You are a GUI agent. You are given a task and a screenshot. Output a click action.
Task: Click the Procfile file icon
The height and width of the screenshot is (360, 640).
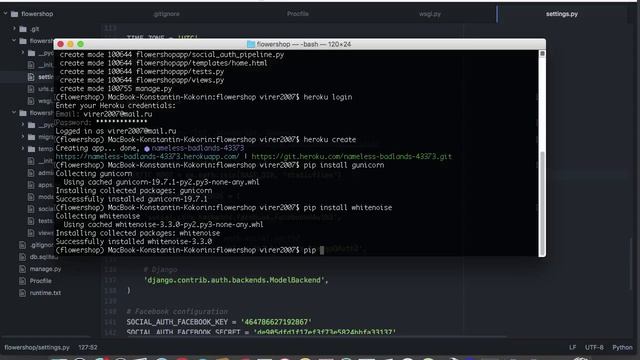pos(22,281)
